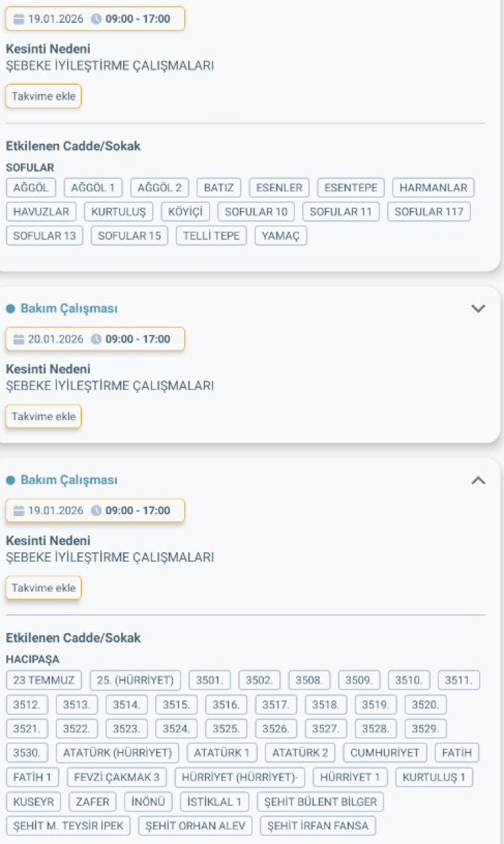Screen dimensions: 504x844
Task: Click the 3530. street tag
Action: click(27, 753)
